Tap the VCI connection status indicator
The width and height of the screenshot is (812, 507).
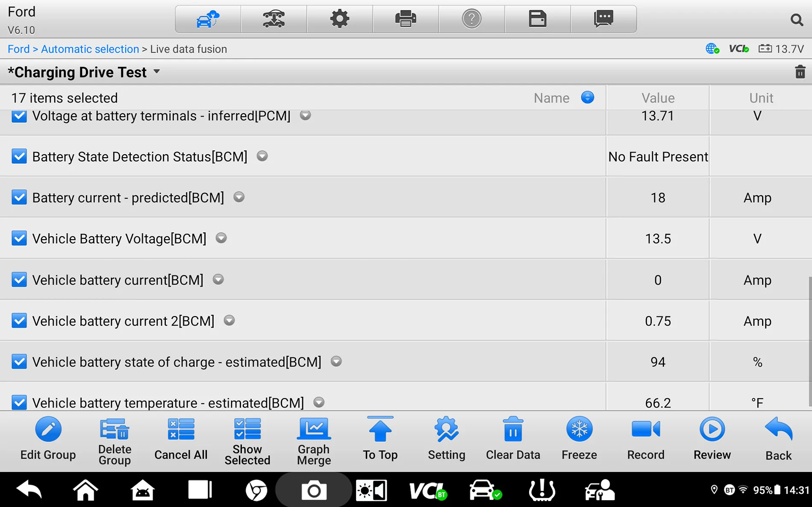point(739,49)
